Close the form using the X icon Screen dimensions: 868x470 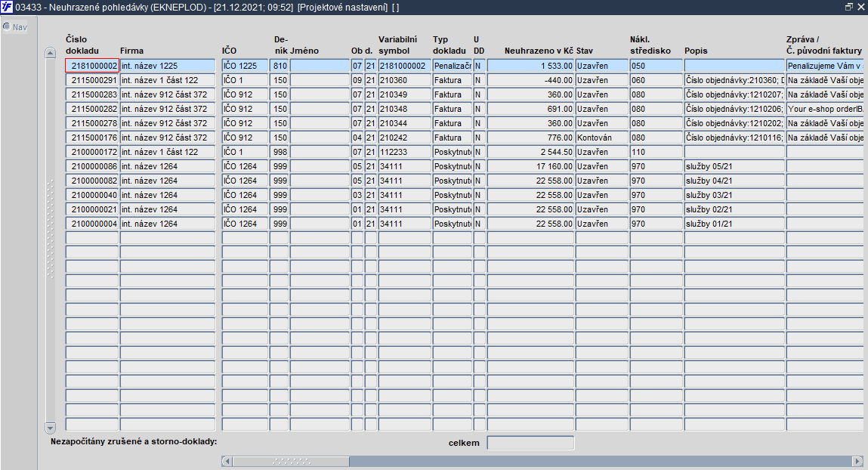coord(860,8)
